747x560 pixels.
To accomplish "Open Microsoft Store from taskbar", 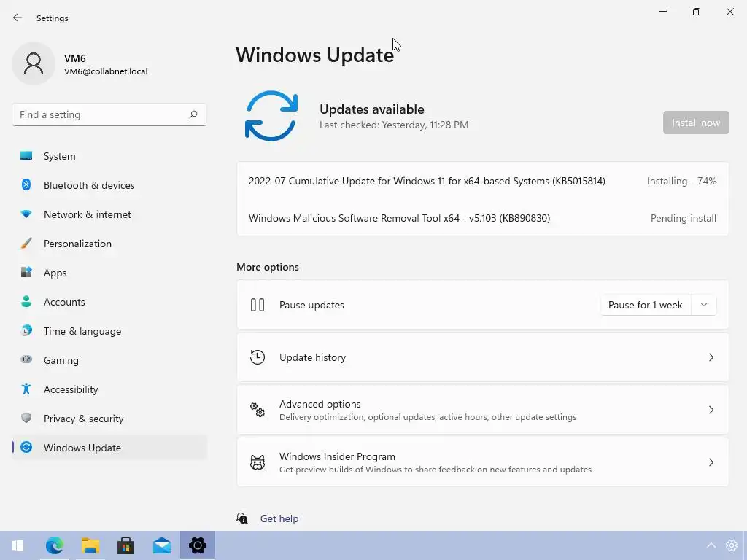I will coord(125,545).
